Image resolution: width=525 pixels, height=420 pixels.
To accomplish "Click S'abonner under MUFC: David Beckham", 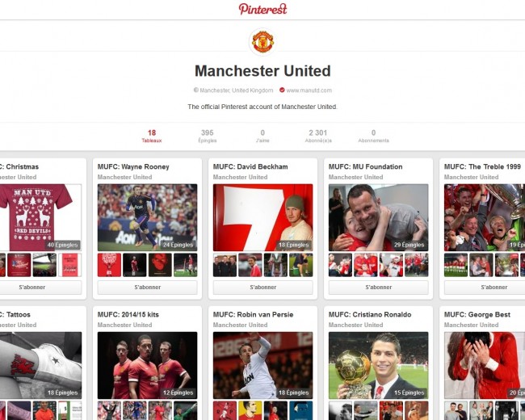I will tap(262, 288).
